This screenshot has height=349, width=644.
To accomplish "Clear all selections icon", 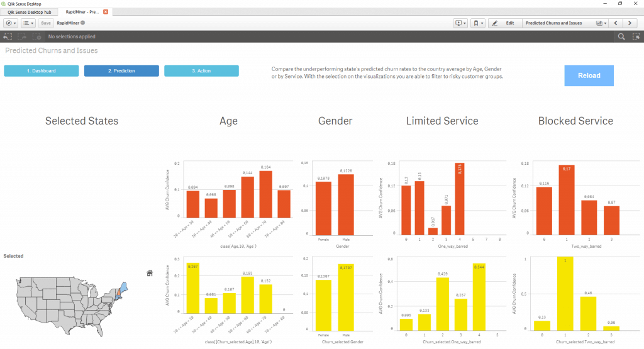I will pos(37,36).
